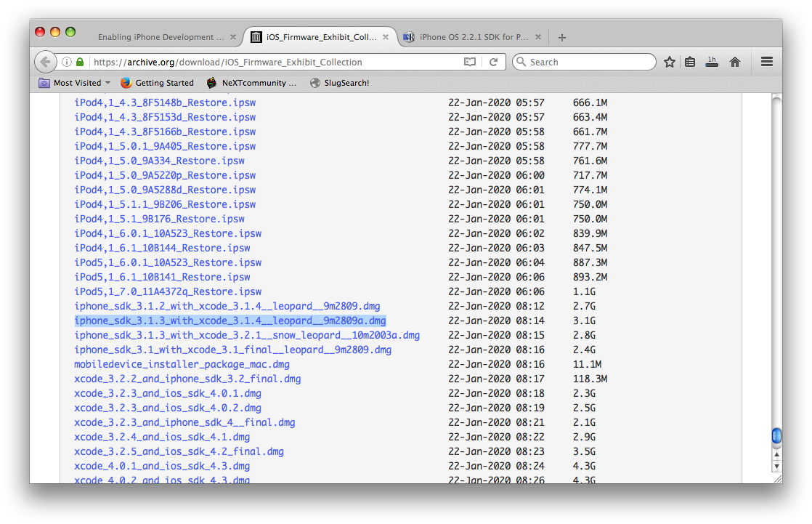
Task: Click the reload page icon
Action: [x=493, y=63]
